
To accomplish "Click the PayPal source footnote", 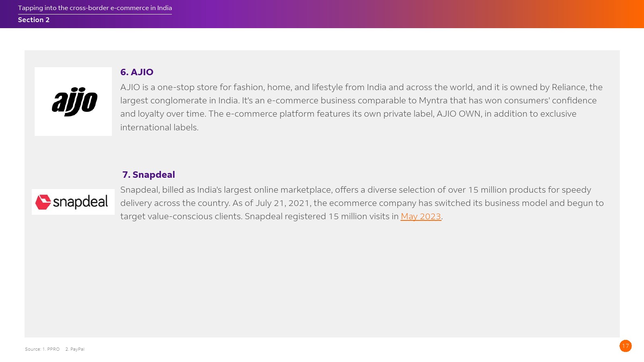I will [76, 349].
